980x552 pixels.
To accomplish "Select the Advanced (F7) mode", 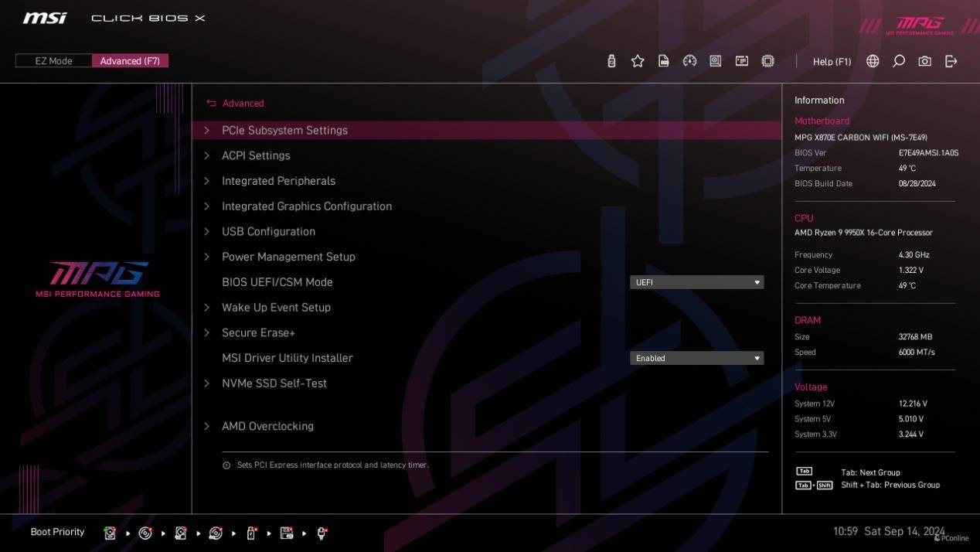I will 130,61.
